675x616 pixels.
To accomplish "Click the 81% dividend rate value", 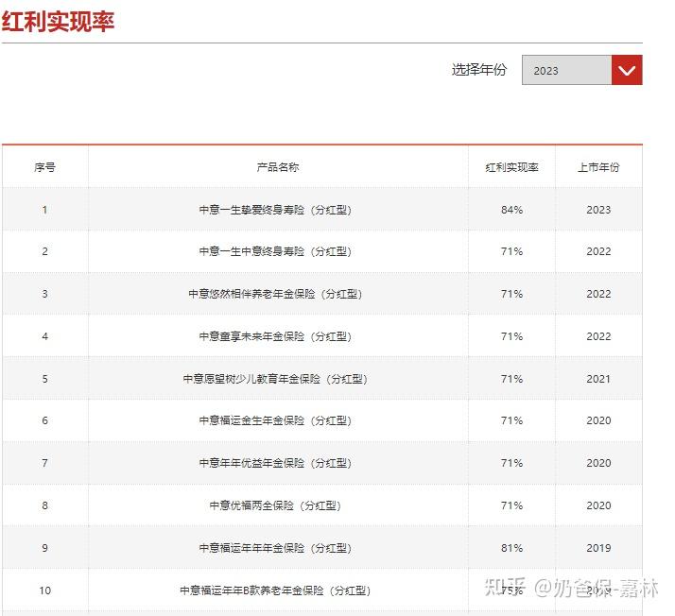I will point(511,548).
